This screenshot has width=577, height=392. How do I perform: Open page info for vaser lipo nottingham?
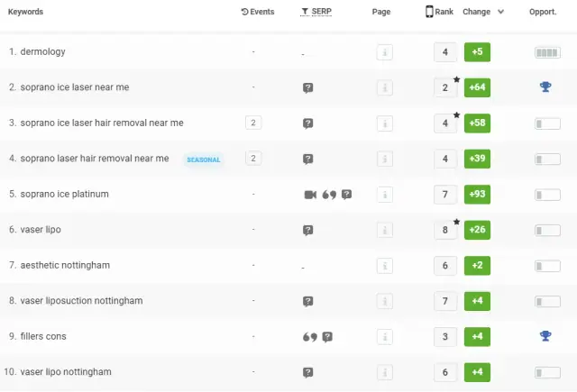click(x=385, y=372)
